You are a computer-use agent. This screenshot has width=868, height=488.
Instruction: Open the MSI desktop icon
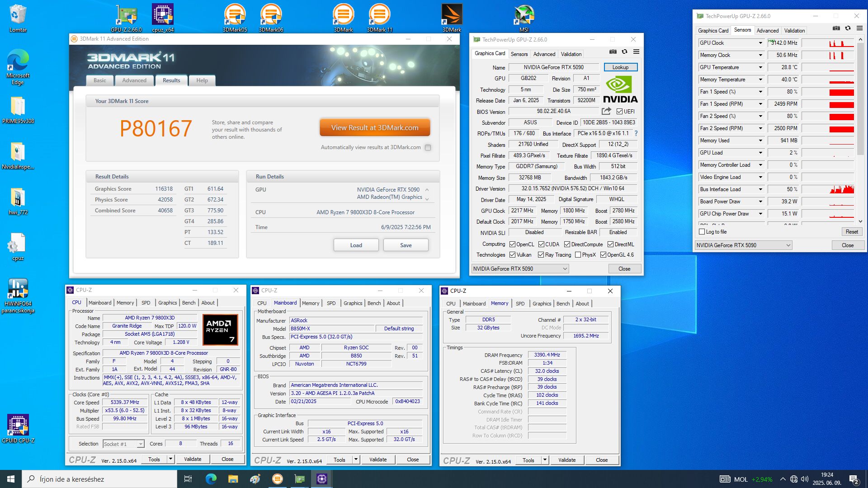click(524, 18)
